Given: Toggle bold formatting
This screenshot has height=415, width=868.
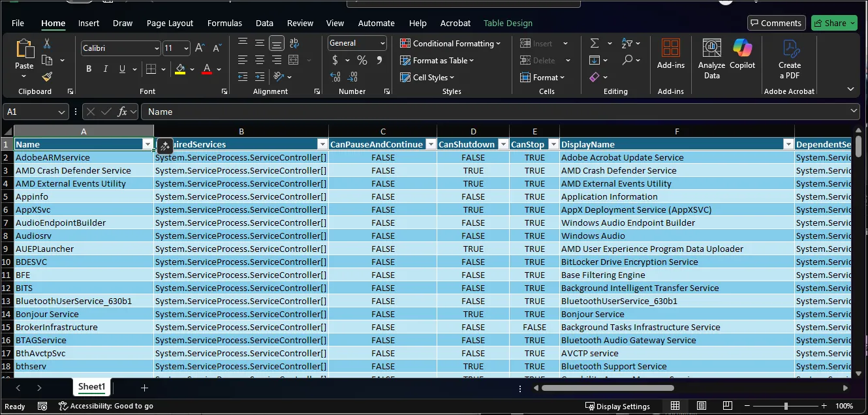Looking at the screenshot, I should [88, 68].
